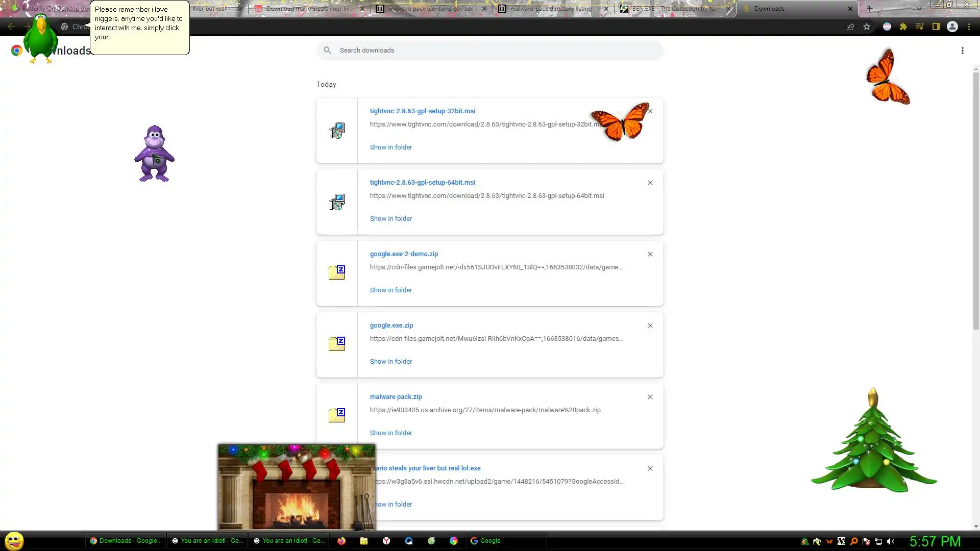Remove google.exe-2-demo.zip from the list
Screen dimensions: 980x551
click(x=650, y=254)
